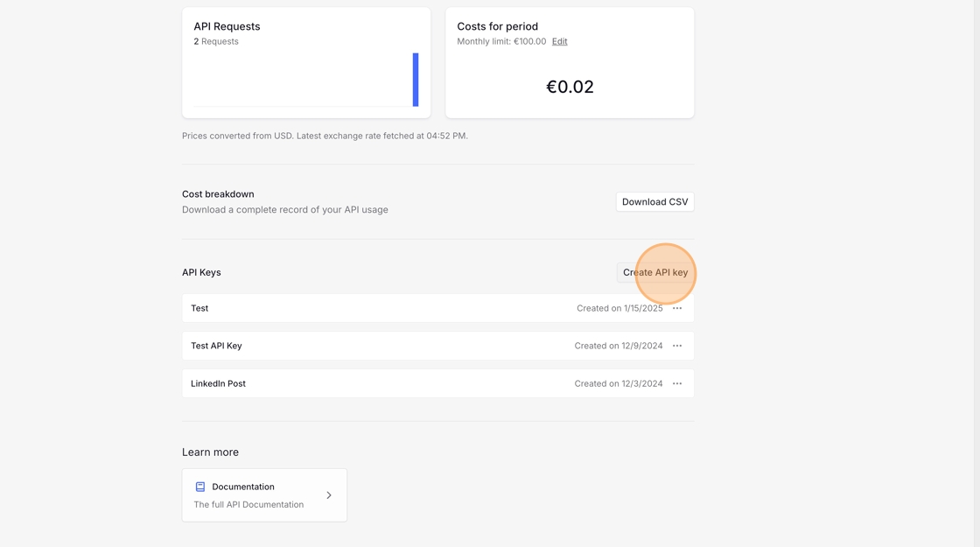Open three-dot menu for LinkedIn Post key

(677, 383)
